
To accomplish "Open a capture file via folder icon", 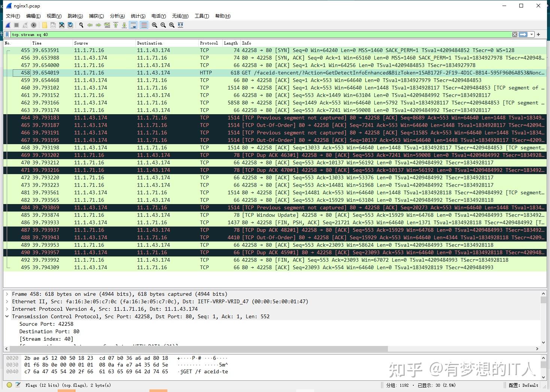I will (x=45, y=25).
